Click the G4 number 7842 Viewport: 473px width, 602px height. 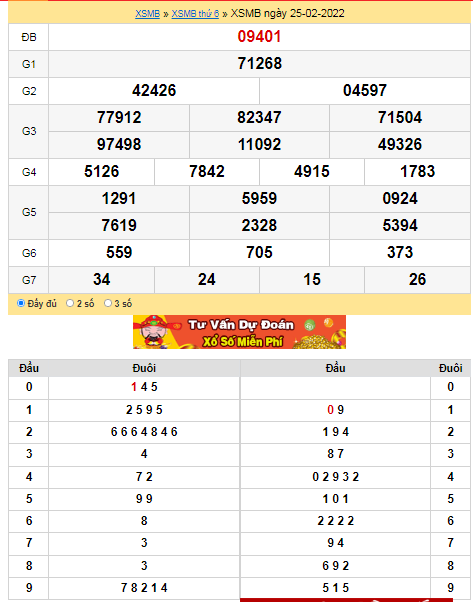pyautogui.click(x=207, y=172)
